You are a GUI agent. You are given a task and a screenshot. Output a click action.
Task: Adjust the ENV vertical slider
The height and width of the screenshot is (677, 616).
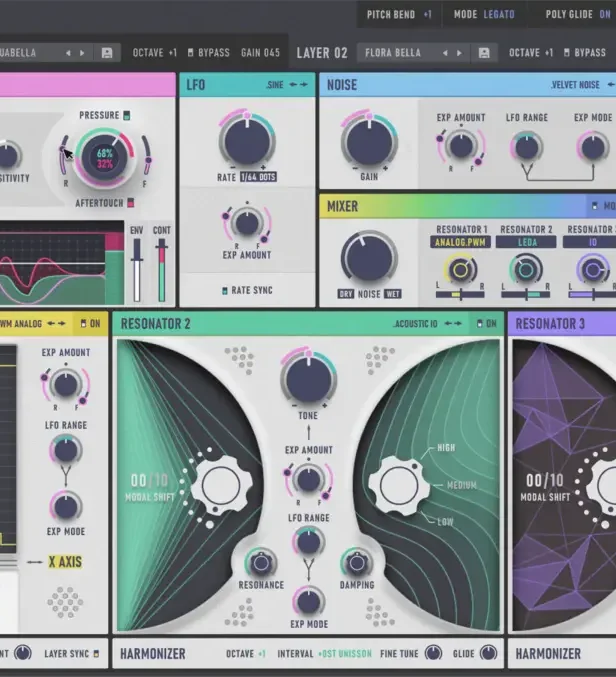(x=137, y=270)
